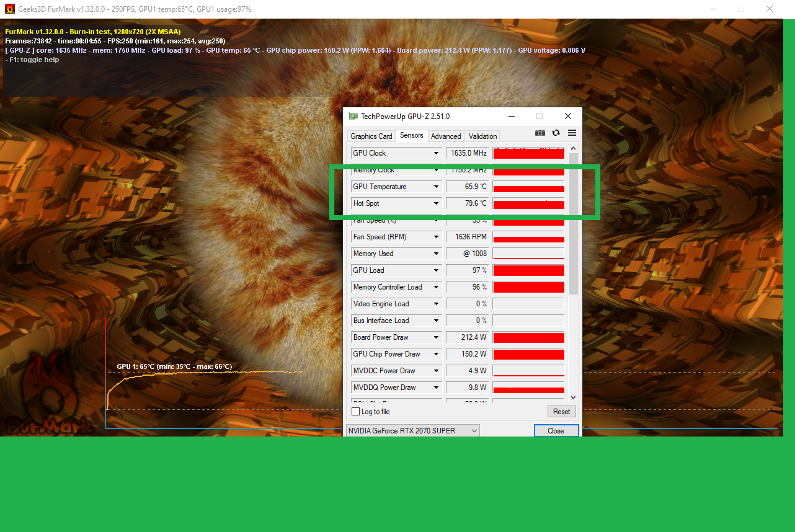Click the Video Engine Load history graph

[529, 304]
